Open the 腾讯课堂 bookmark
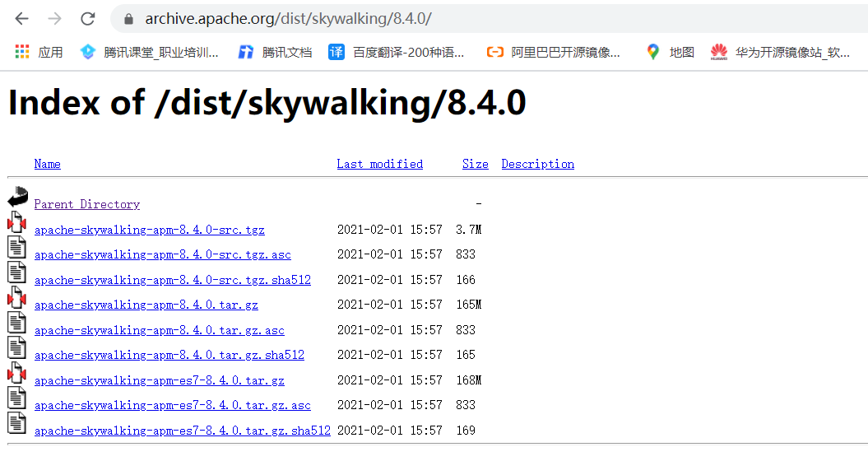Image resolution: width=868 pixels, height=475 pixels. coord(150,52)
